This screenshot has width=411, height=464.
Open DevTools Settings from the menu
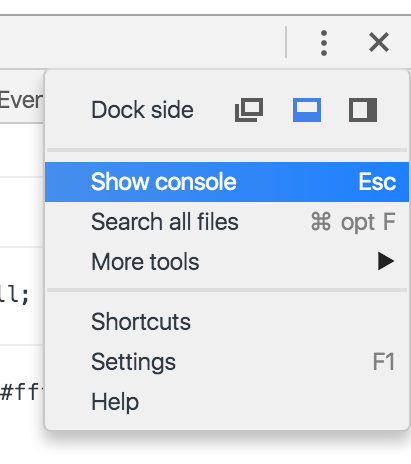click(227, 362)
